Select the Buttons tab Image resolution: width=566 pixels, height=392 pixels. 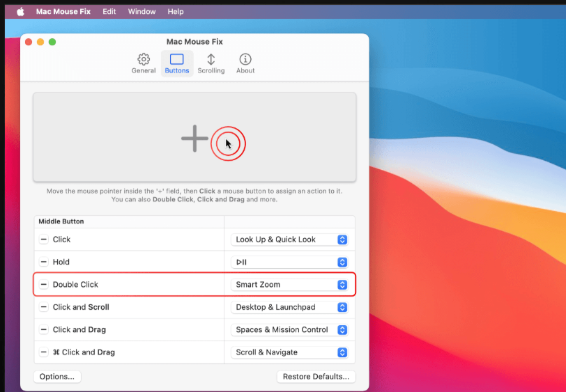coord(177,64)
